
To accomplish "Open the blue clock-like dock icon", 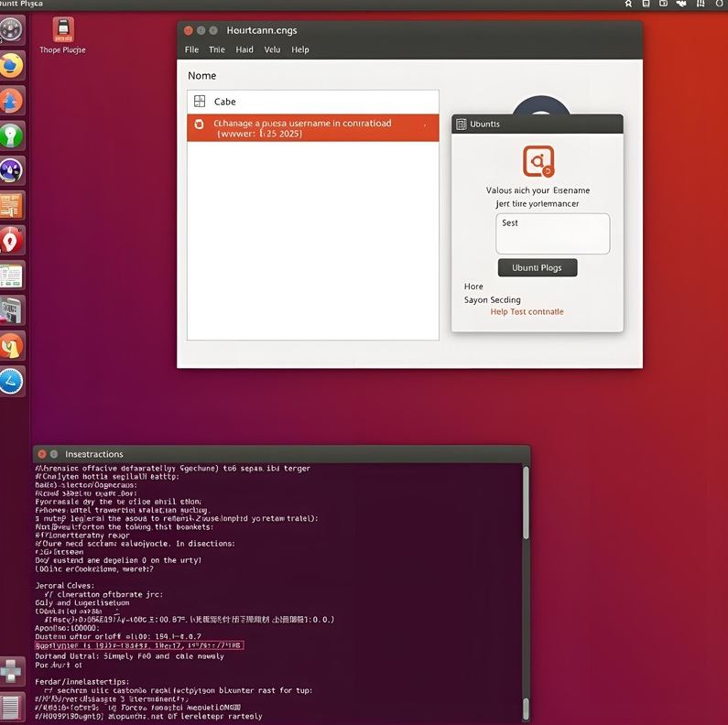I will pos(11,381).
